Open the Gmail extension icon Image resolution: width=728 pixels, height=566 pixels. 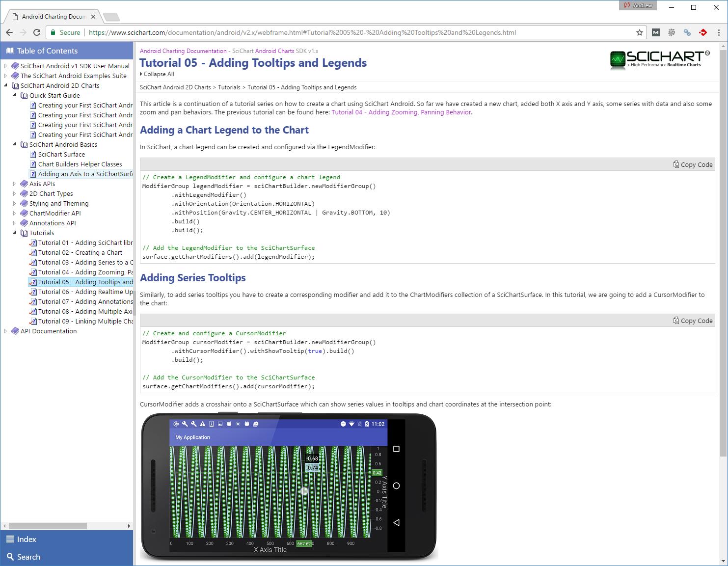tap(656, 32)
